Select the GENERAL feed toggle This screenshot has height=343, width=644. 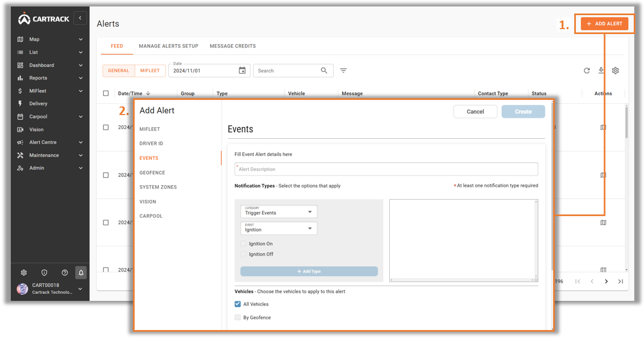[x=119, y=71]
